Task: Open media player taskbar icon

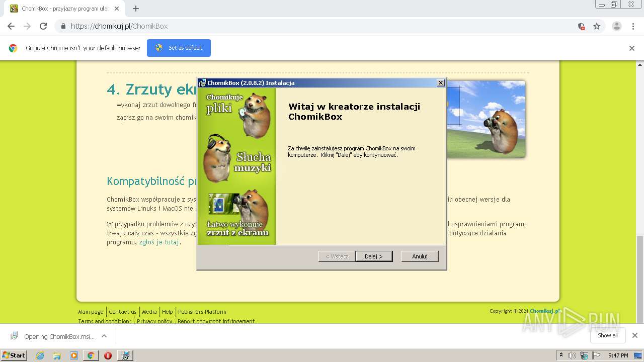Action: [x=74, y=355]
